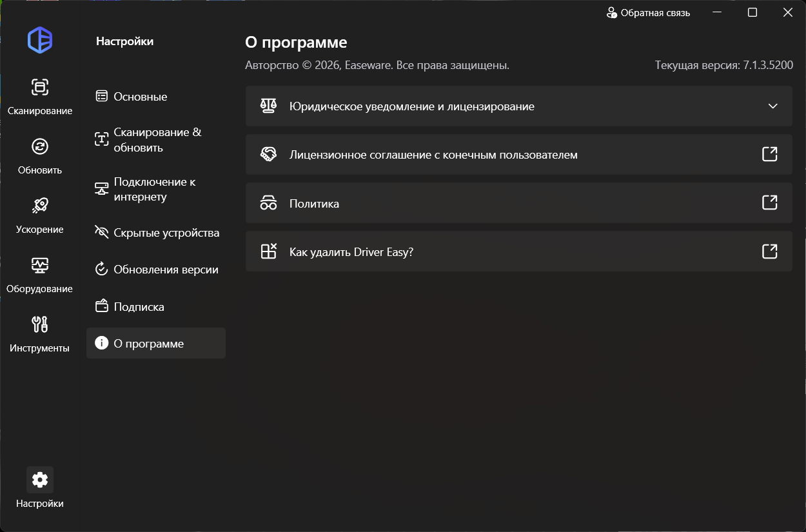This screenshot has width=806, height=532.
Task: Click the uninstall icon beside Как удалить
Action: tap(268, 251)
